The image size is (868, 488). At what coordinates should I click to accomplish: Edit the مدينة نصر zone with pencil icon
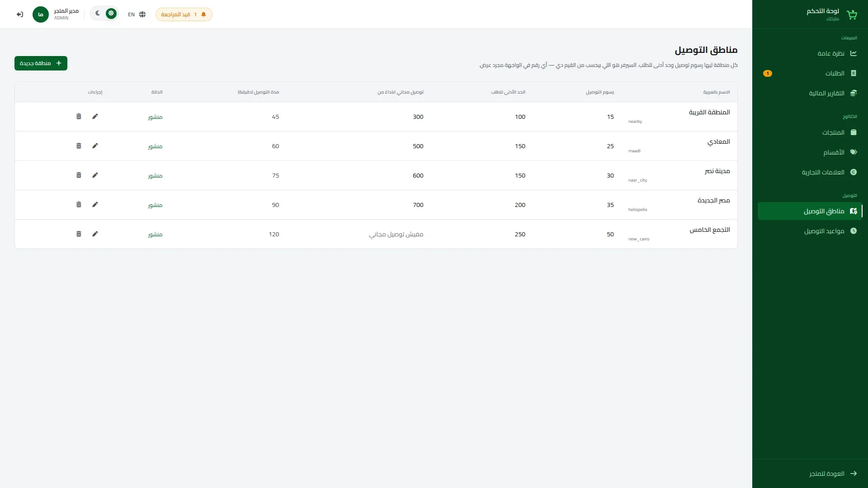click(x=95, y=175)
